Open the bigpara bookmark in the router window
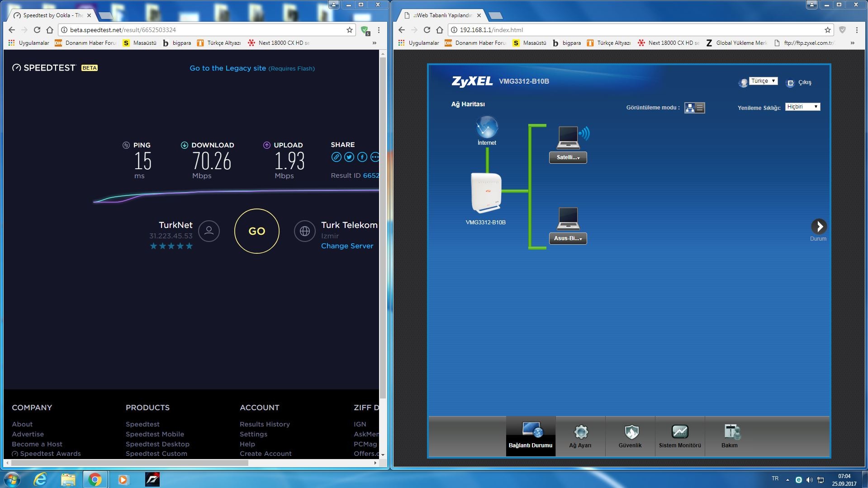The width and height of the screenshot is (868, 488). click(567, 43)
